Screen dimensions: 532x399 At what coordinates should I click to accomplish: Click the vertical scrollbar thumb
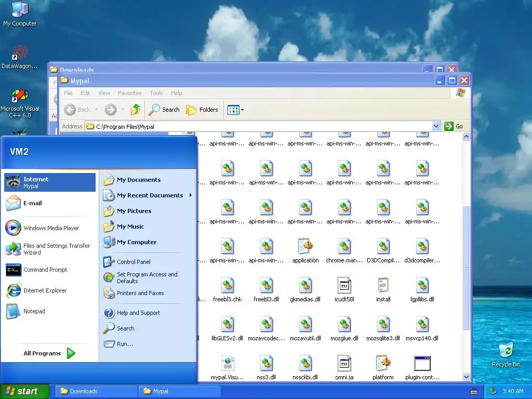coord(466,268)
